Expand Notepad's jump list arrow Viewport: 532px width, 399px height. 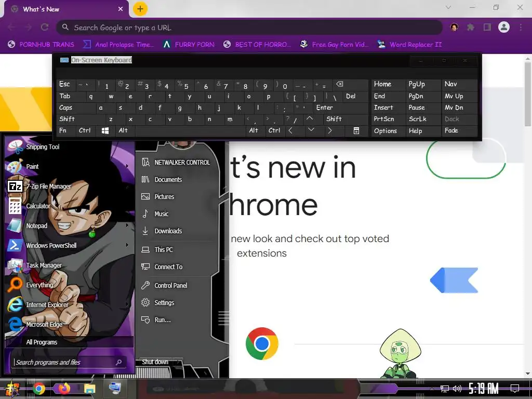point(127,225)
